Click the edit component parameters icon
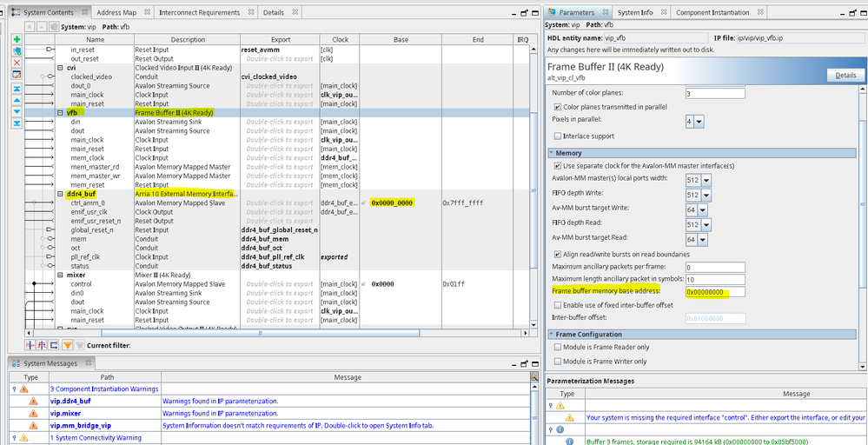Image resolution: width=868 pixels, height=445 pixels. point(17,75)
